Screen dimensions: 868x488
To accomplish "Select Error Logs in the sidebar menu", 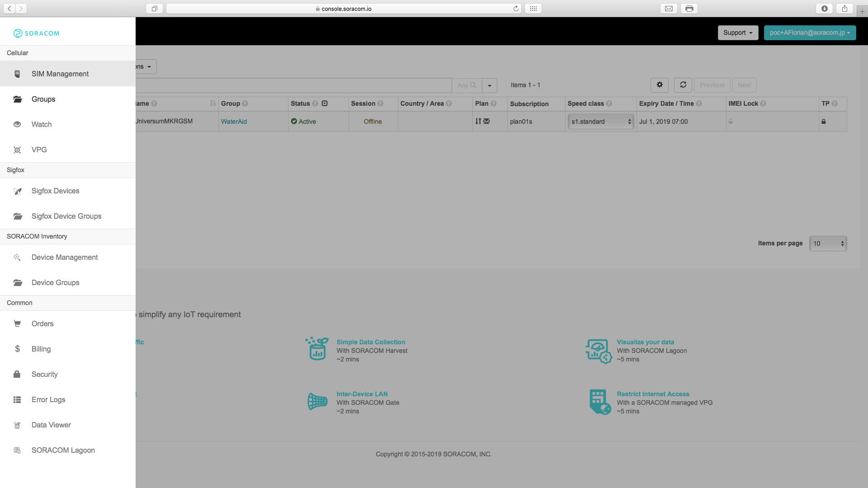I will pyautogui.click(x=48, y=399).
